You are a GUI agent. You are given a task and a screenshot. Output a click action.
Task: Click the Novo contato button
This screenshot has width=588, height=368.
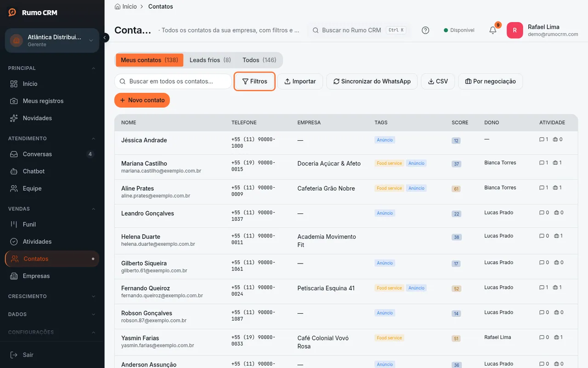click(x=142, y=100)
